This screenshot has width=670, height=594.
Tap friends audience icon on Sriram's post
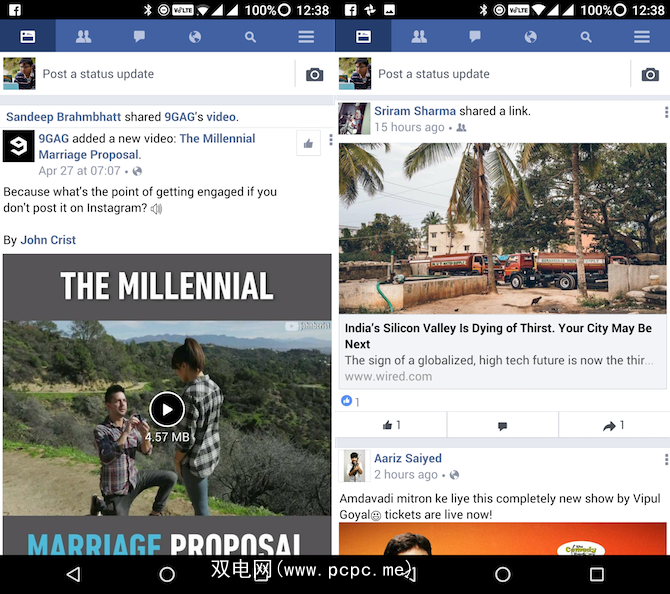(461, 127)
